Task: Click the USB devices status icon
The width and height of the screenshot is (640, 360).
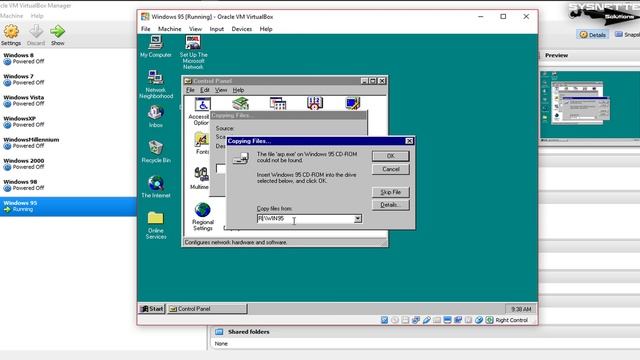Action: (x=427, y=320)
